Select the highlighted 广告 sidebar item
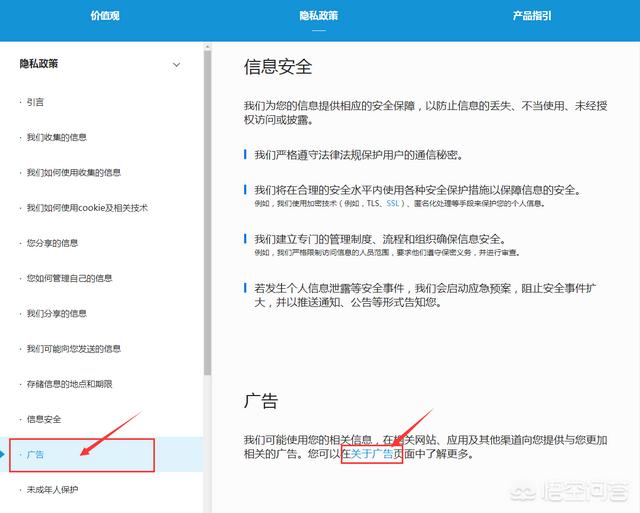 101,454
